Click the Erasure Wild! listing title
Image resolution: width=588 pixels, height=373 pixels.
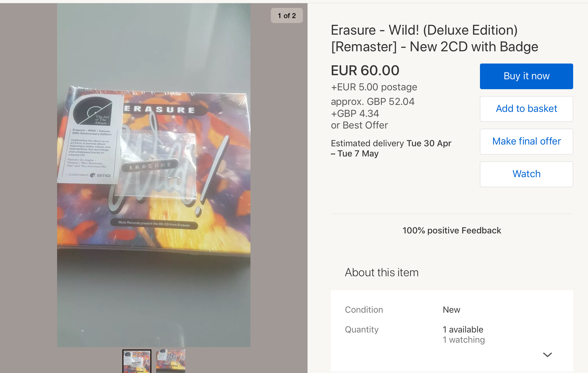pyautogui.click(x=434, y=38)
